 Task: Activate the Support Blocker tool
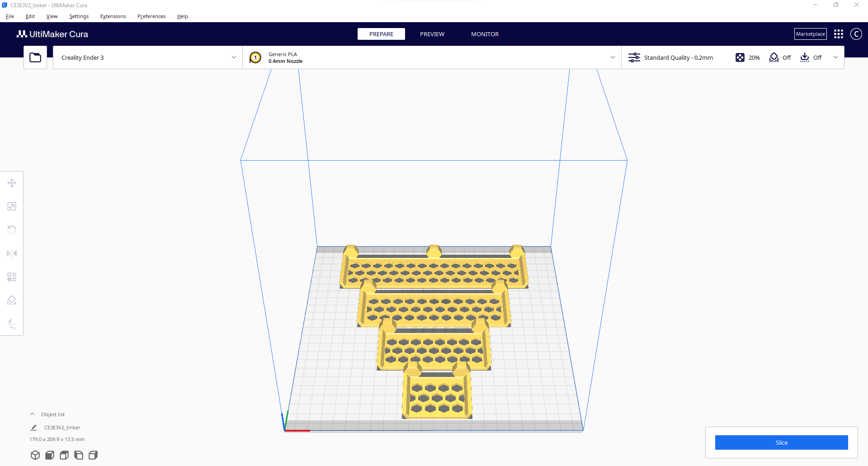tap(12, 300)
